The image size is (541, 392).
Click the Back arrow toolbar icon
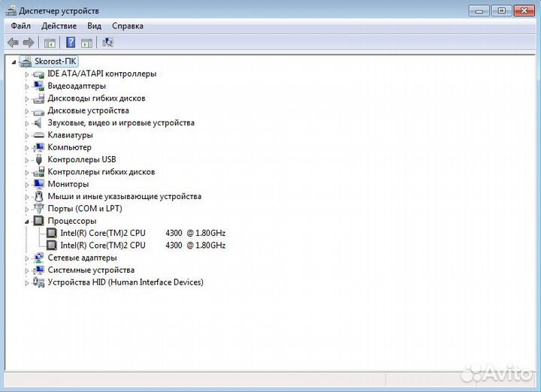pos(13,43)
